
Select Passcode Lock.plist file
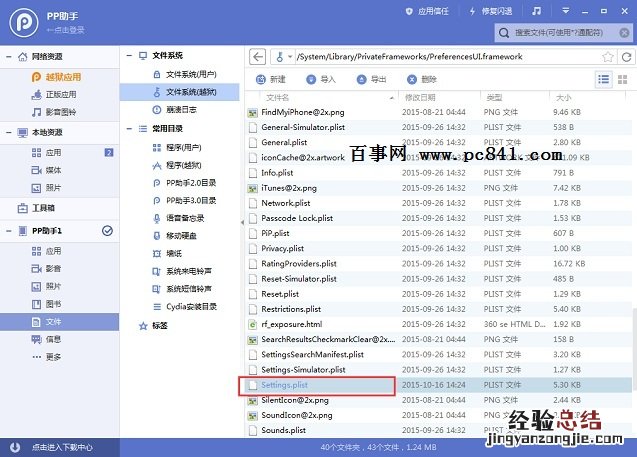(x=438, y=218)
